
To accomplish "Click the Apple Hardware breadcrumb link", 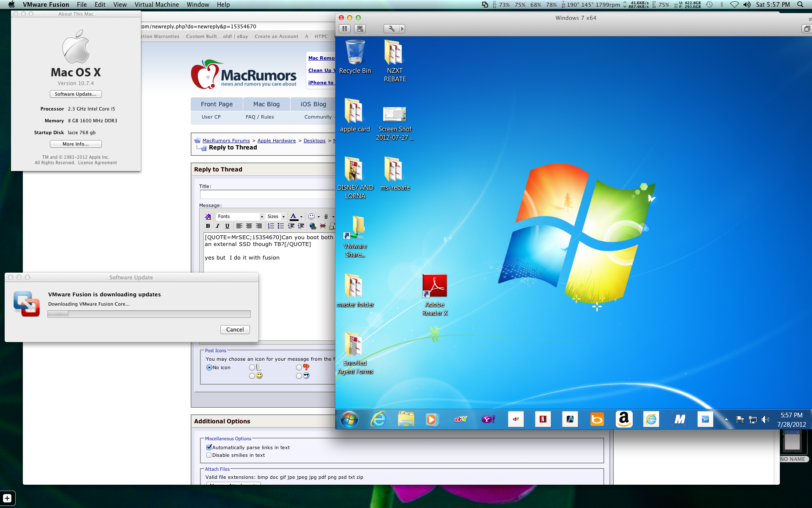I will (x=277, y=141).
